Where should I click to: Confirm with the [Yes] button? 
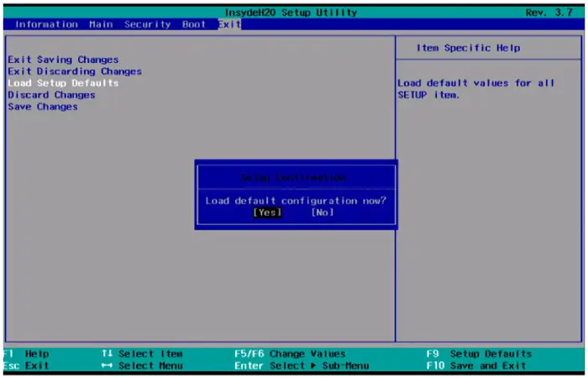click(x=267, y=213)
